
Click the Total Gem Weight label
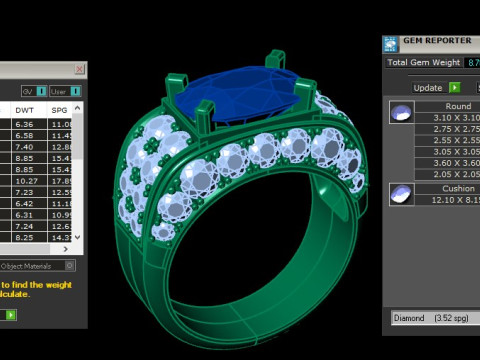click(424, 63)
